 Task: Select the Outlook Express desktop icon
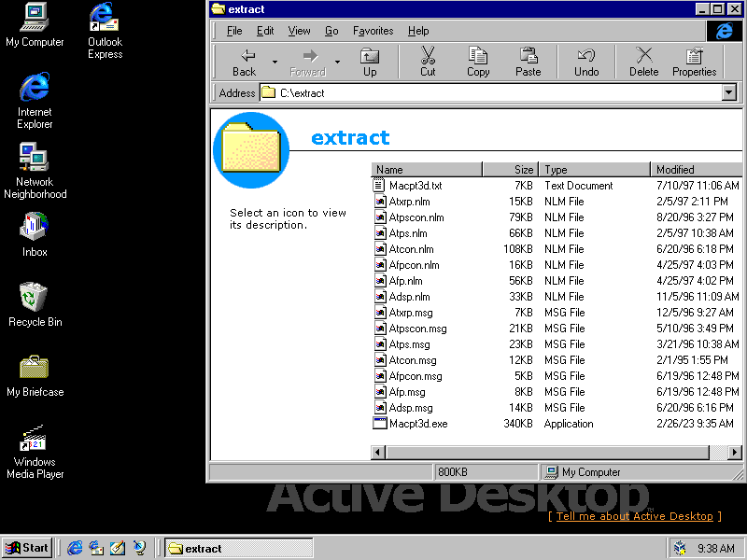point(105,31)
